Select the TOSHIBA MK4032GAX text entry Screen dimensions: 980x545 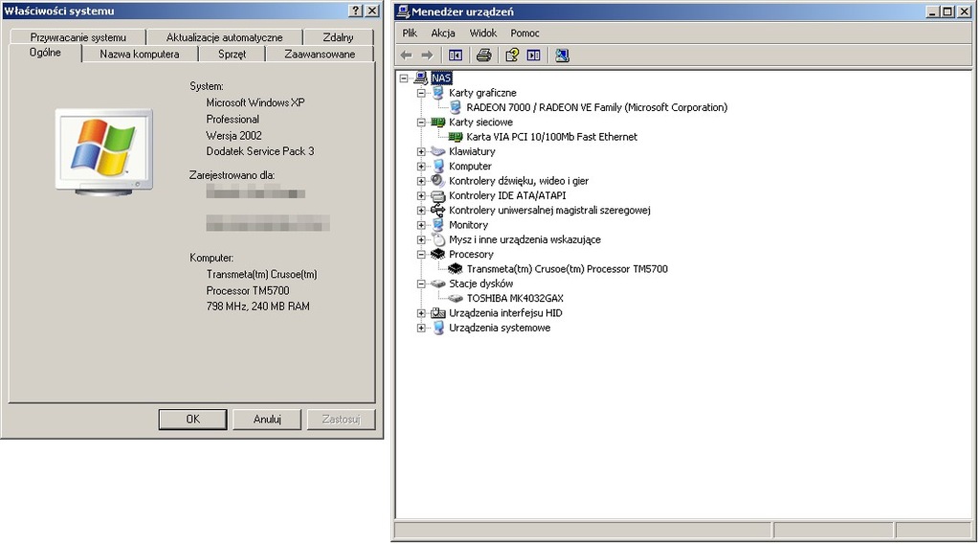click(515, 299)
